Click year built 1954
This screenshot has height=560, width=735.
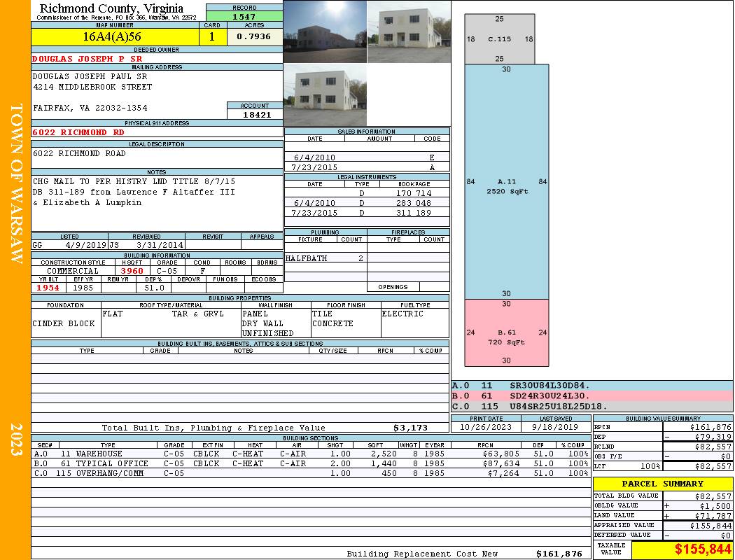pos(48,288)
